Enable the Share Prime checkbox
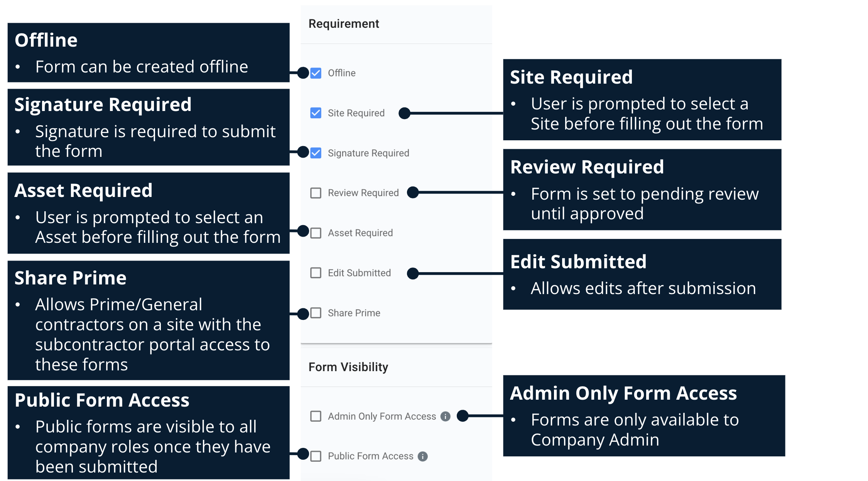 [316, 313]
